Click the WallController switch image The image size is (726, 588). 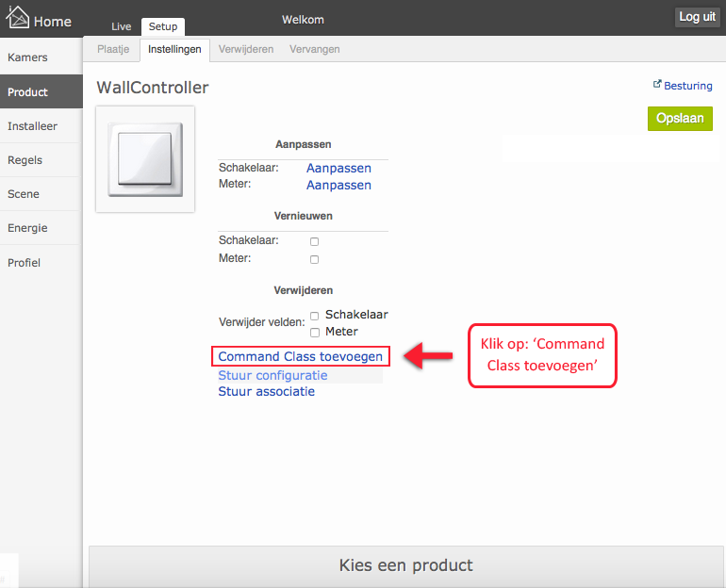[x=145, y=159]
